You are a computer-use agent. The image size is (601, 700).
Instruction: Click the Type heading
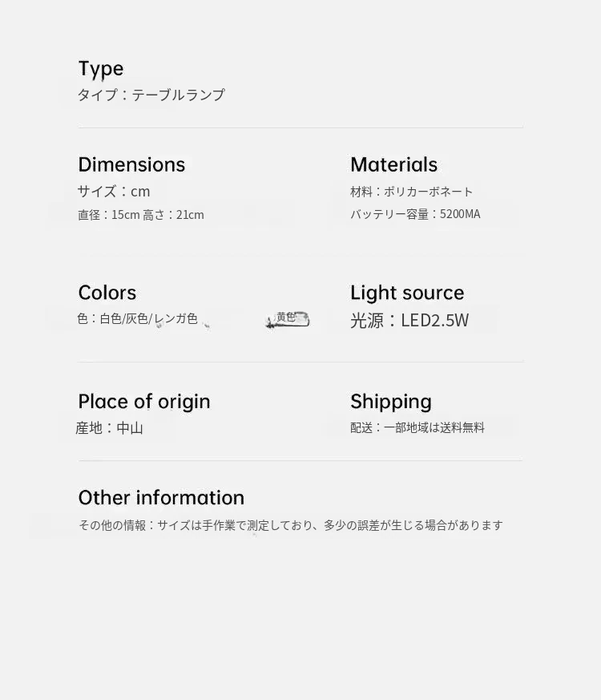[x=101, y=69]
